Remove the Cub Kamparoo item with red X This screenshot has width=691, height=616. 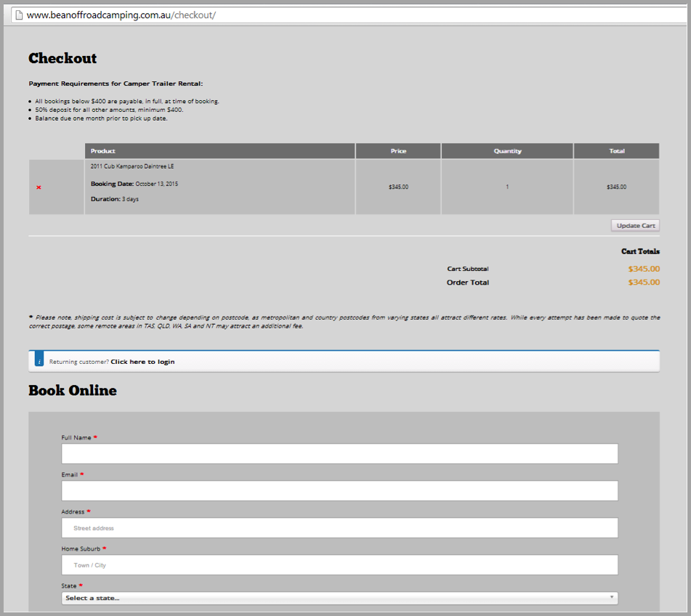[x=39, y=187]
